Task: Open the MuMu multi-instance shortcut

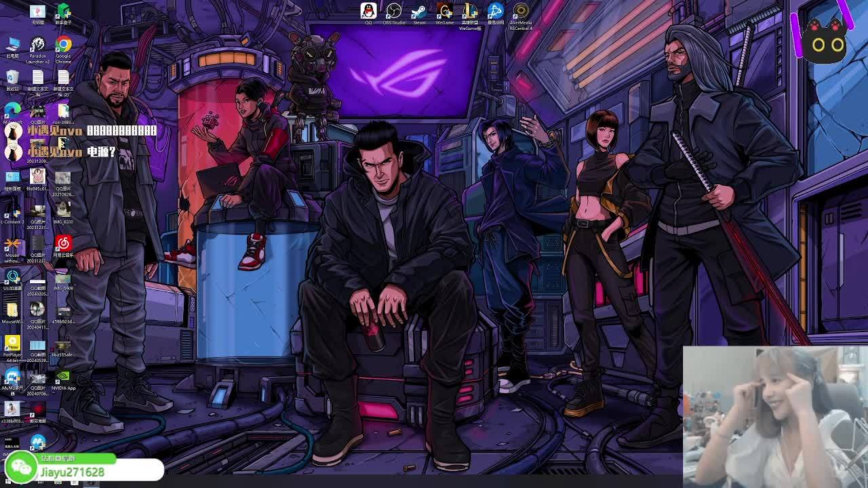Action: (12, 378)
